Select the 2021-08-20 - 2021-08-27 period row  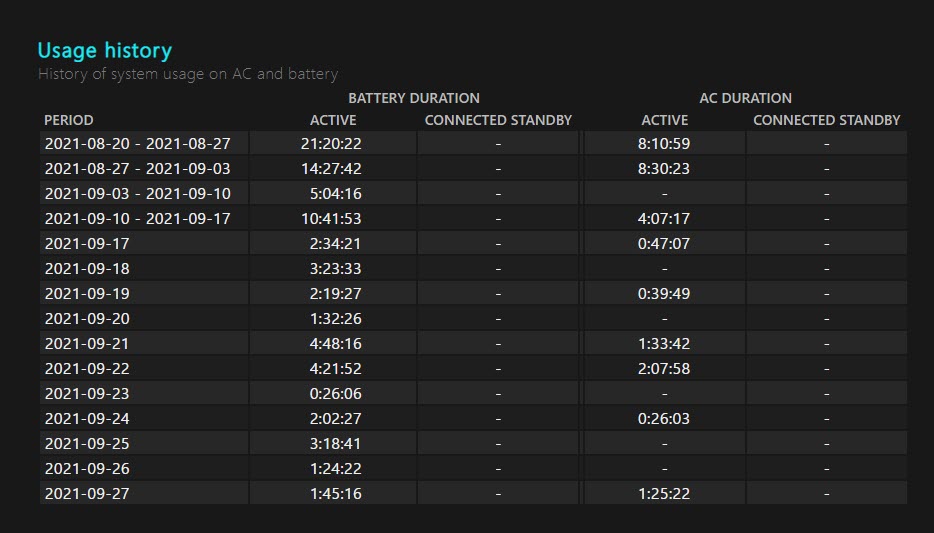[474, 144]
